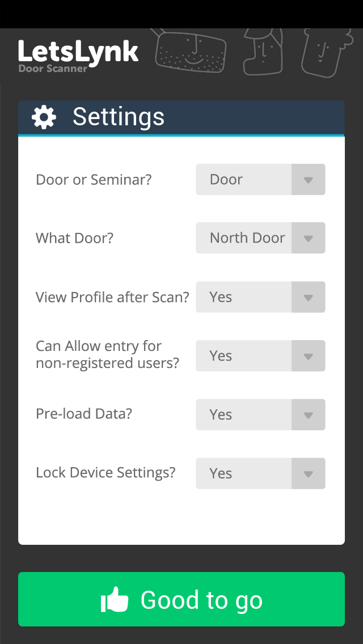Open the View Profile after Scan dropdown arrow
Screen dimensions: 363x644
click(x=308, y=297)
